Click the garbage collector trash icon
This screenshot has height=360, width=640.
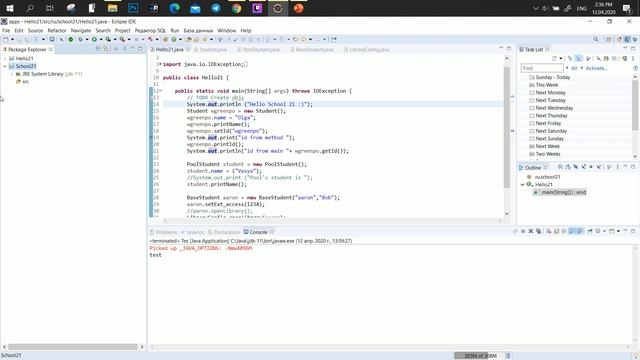point(508,356)
